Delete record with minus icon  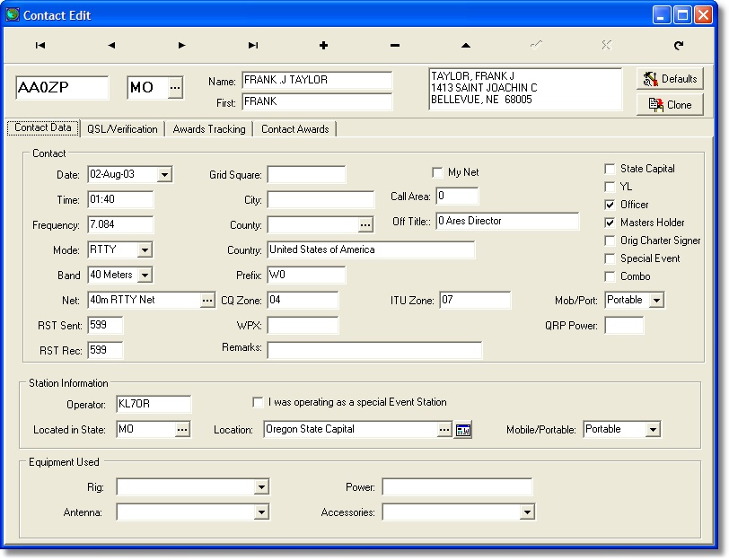pyautogui.click(x=395, y=45)
